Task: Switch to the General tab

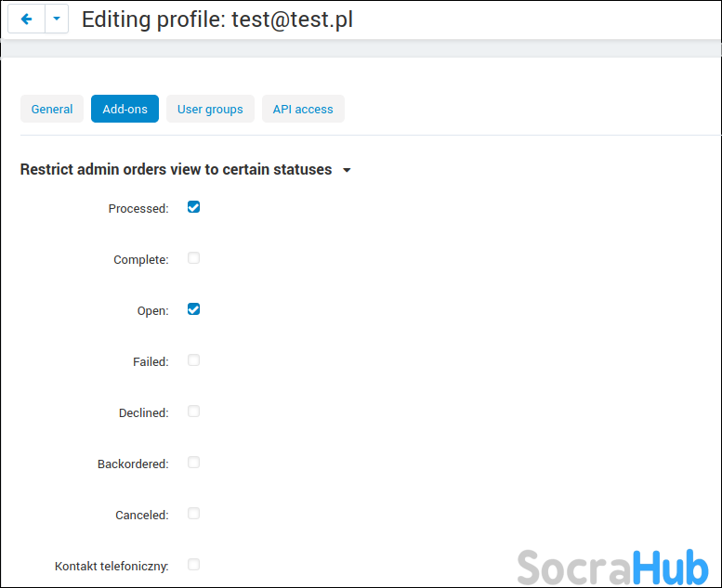Action: pos(52,109)
